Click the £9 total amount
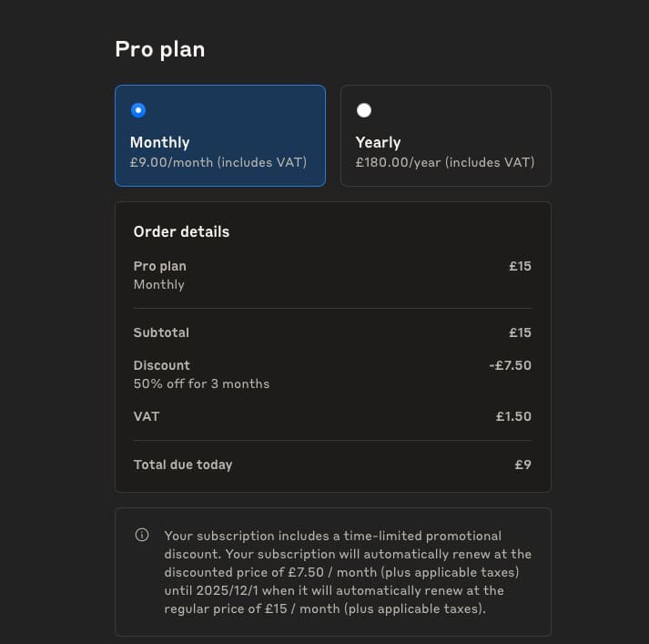The height and width of the screenshot is (644, 649). point(522,465)
